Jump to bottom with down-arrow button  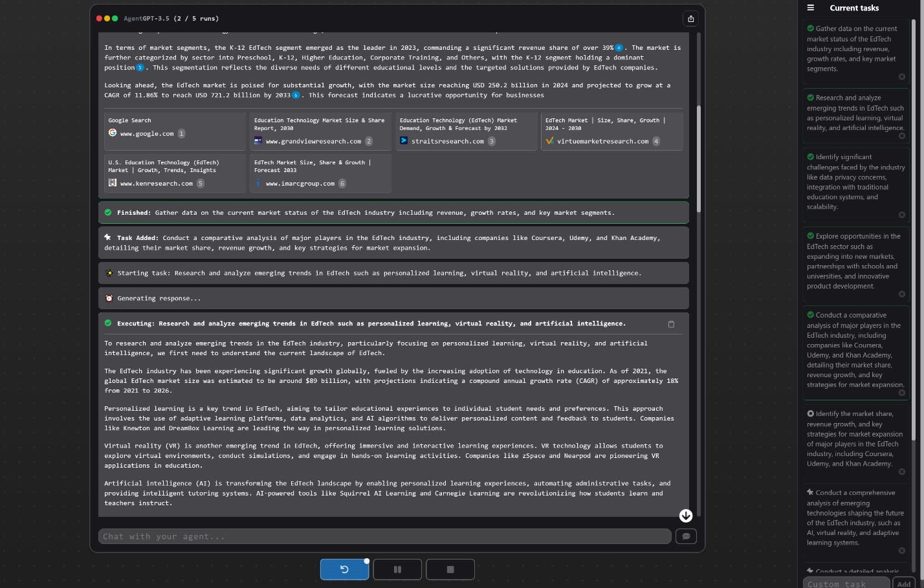click(686, 516)
